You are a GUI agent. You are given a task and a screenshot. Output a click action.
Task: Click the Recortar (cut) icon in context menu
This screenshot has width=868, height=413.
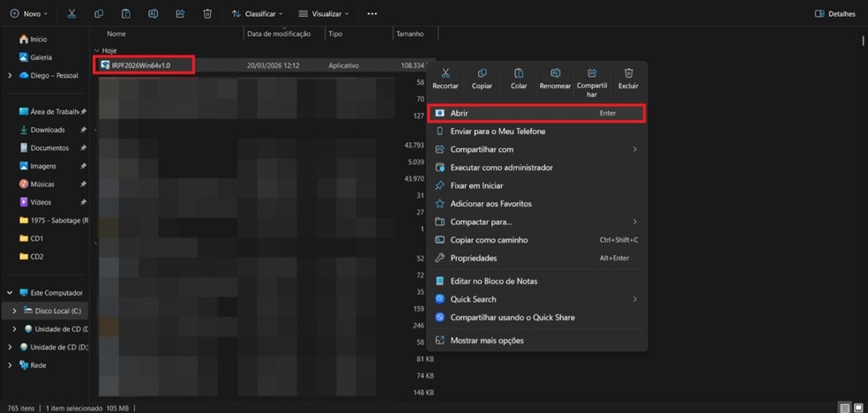(445, 74)
